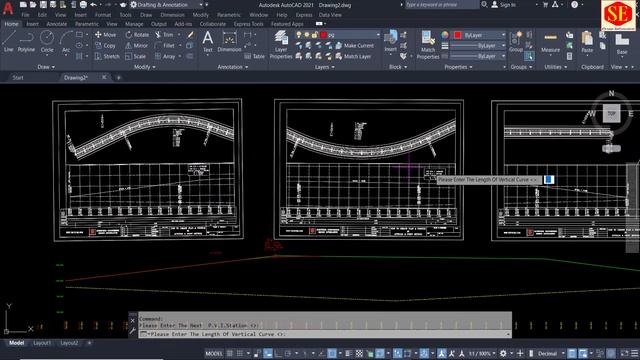
Task: Click the Erase tool icon in Modify panel
Action: click(x=190, y=35)
